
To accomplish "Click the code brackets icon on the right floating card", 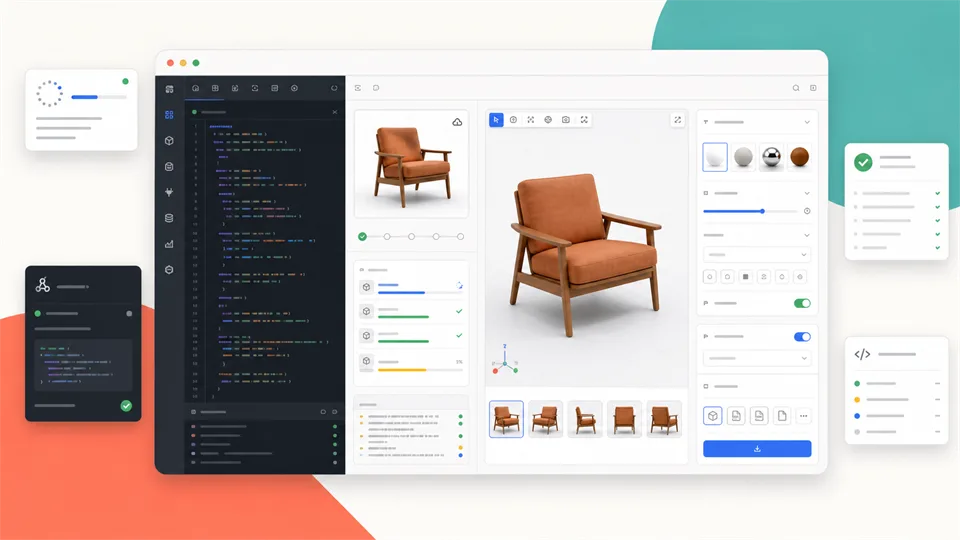I will [862, 354].
